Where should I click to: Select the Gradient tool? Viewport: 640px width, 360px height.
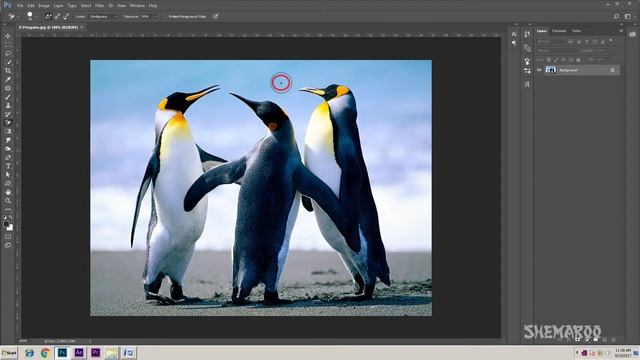[8, 131]
